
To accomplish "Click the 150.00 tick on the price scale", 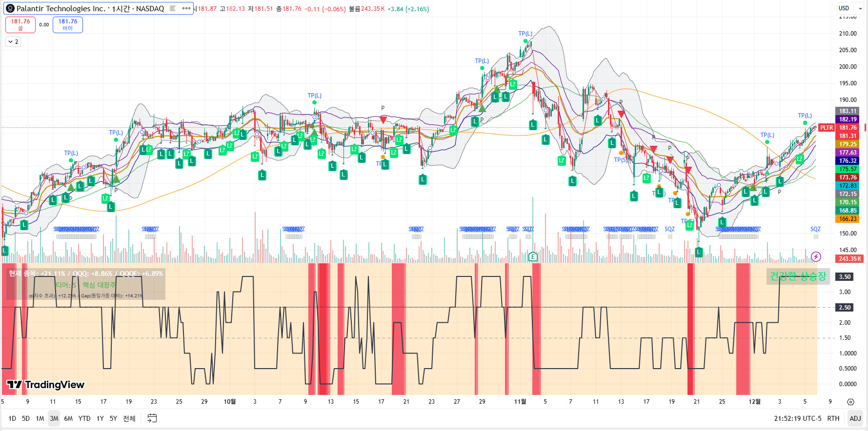I will tap(848, 234).
